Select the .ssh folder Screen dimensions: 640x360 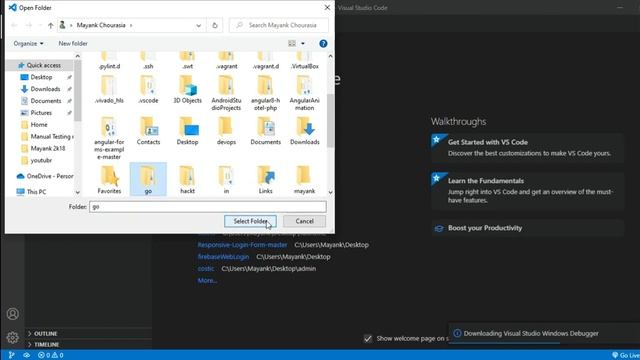tap(148, 60)
